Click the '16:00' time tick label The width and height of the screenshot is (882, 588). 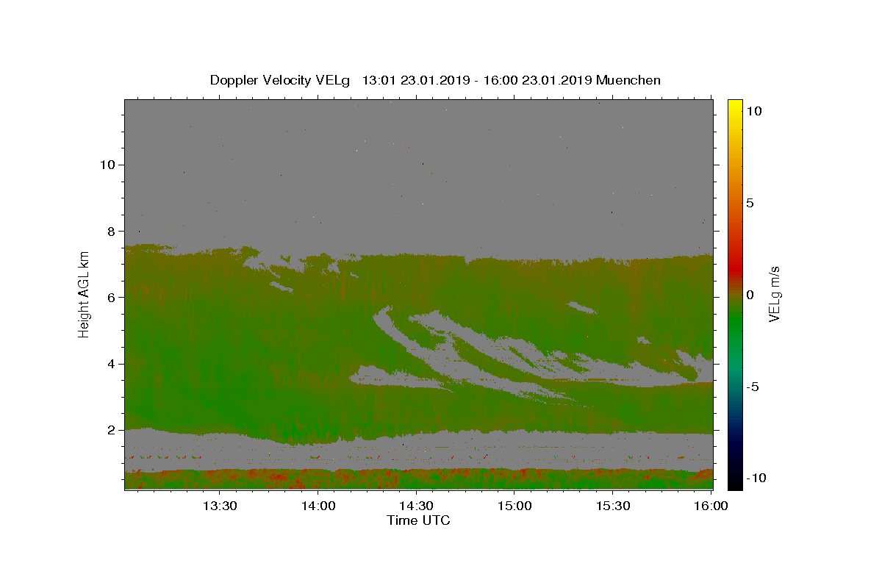tap(711, 506)
